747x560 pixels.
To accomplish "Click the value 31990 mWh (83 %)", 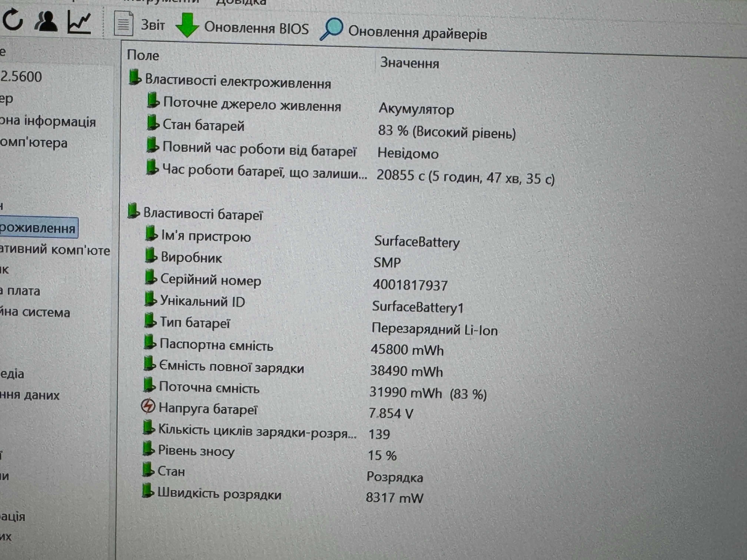I will pyautogui.click(x=428, y=393).
